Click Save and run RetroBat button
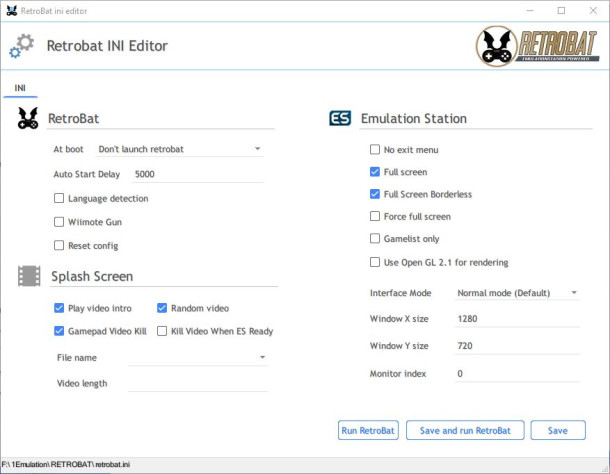Viewport: 610px width, 474px height. [465, 430]
